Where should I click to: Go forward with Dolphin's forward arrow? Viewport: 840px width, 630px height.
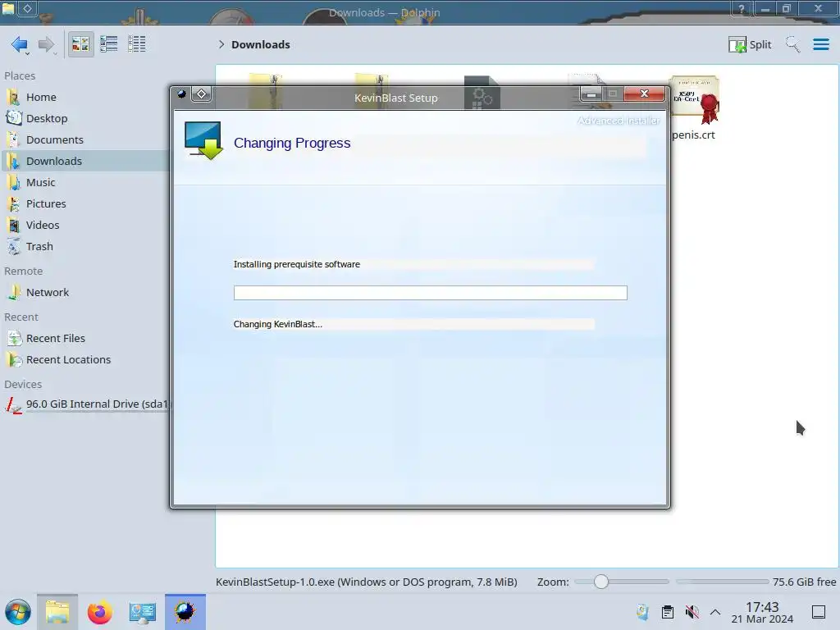point(47,44)
